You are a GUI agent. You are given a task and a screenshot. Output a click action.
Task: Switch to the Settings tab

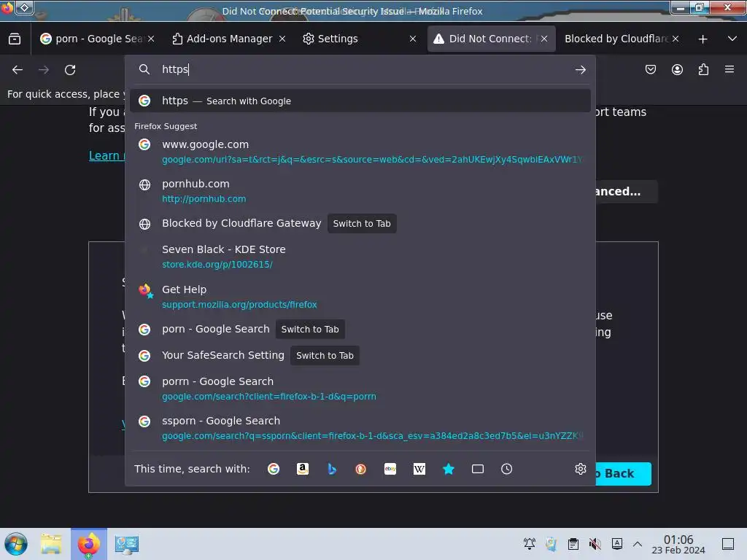point(359,39)
